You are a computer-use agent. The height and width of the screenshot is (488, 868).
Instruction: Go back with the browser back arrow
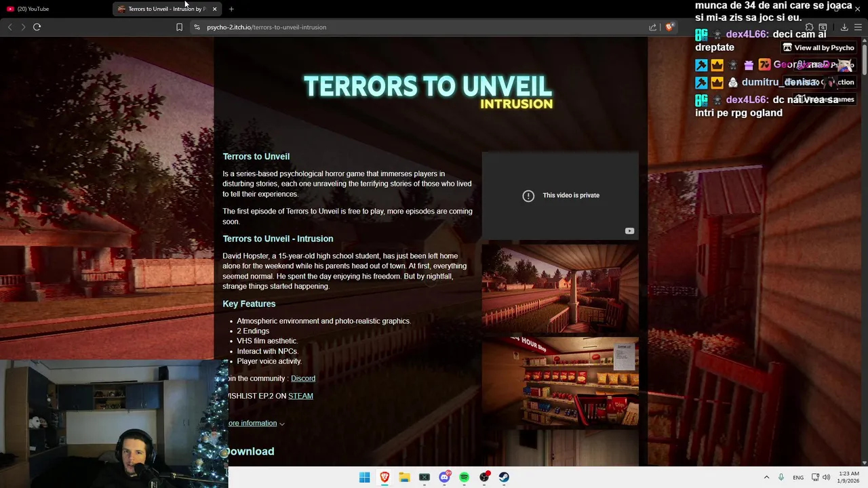9,27
